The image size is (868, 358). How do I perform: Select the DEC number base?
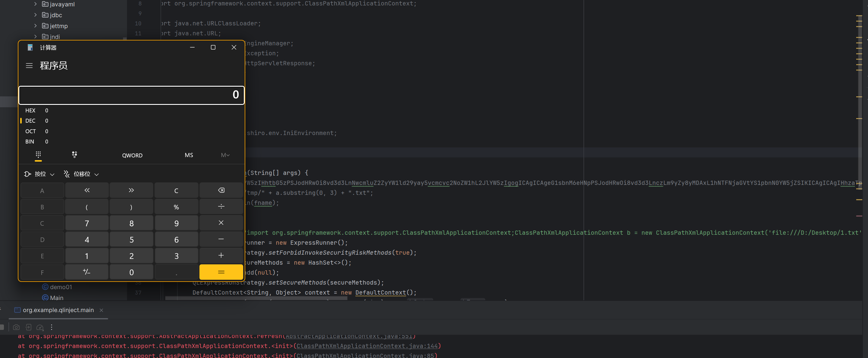[132, 121]
